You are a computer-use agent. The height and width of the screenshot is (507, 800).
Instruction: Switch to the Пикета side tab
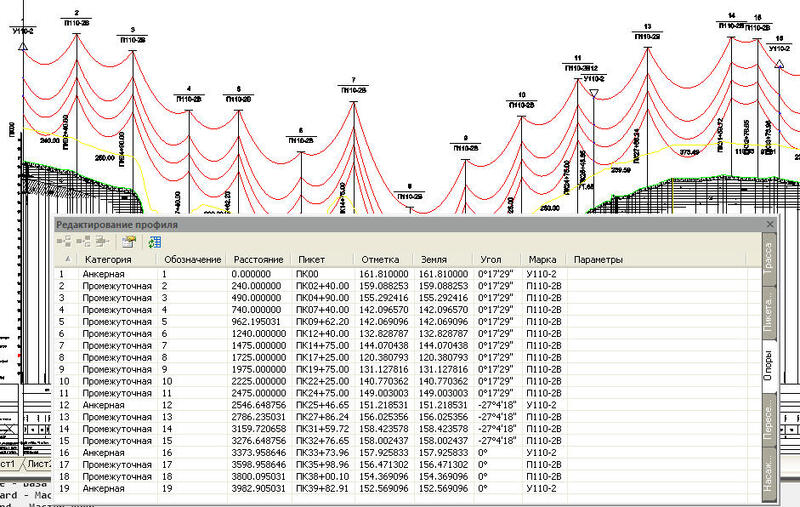click(x=768, y=313)
